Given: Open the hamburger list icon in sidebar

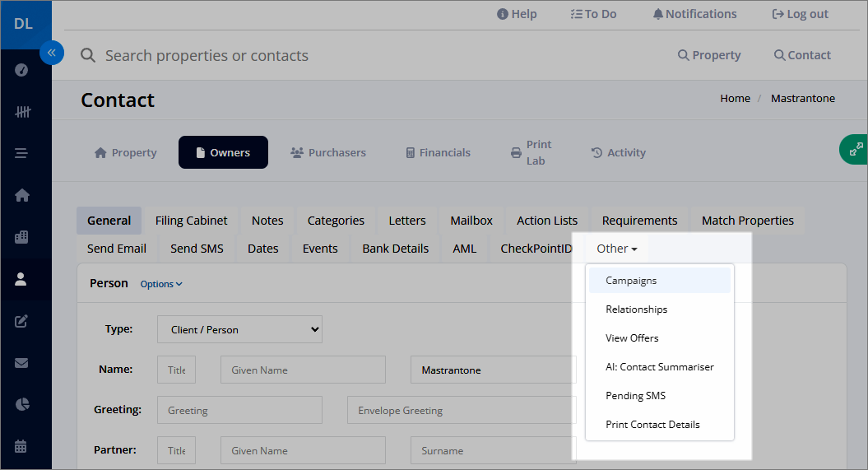Looking at the screenshot, I should click(x=21, y=153).
